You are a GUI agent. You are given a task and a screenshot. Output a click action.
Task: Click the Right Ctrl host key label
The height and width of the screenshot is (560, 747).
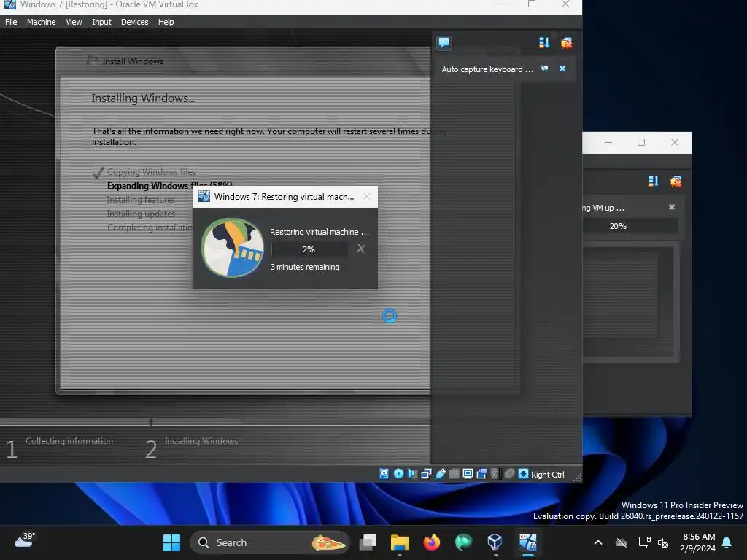click(547, 474)
